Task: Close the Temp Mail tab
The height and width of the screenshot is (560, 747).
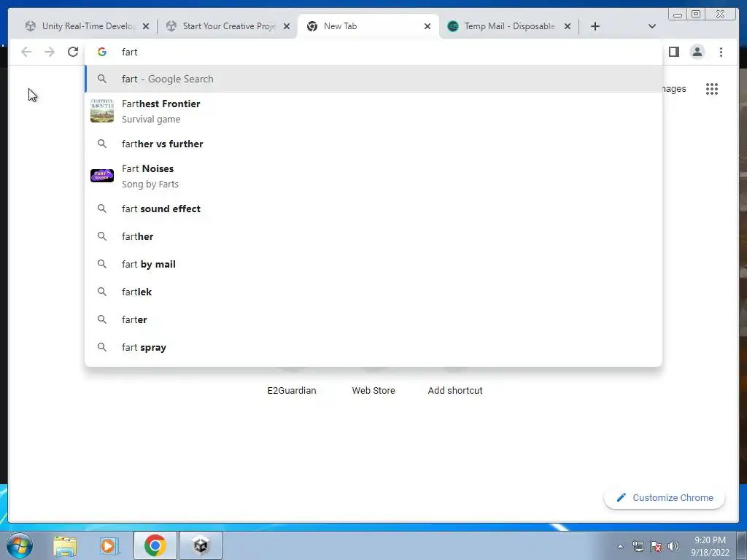Action: (x=568, y=26)
